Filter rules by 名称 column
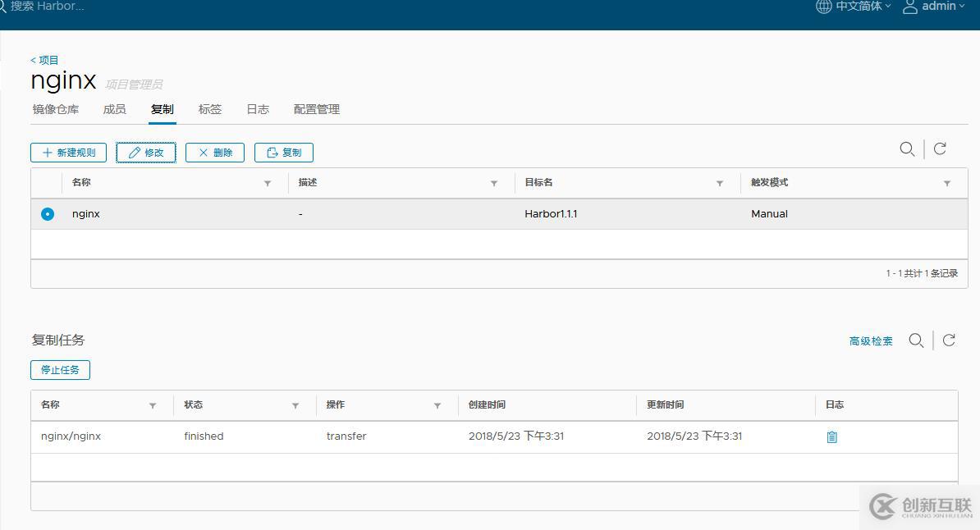The width and height of the screenshot is (980, 530). [268, 183]
